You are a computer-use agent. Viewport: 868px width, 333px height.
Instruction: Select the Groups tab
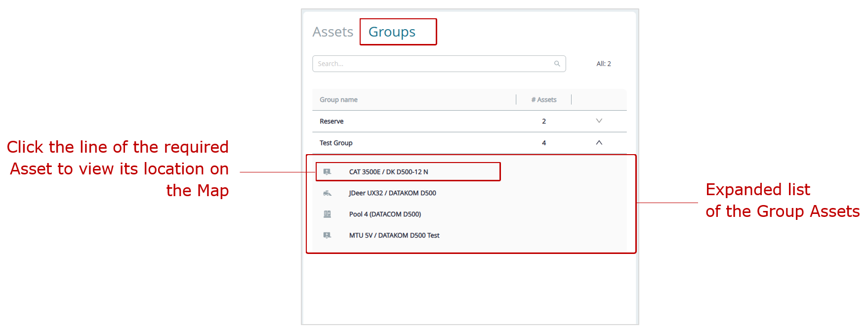click(392, 32)
